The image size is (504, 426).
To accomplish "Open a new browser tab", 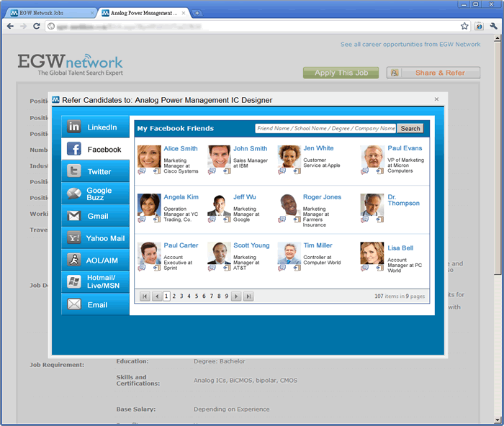I will (x=197, y=13).
